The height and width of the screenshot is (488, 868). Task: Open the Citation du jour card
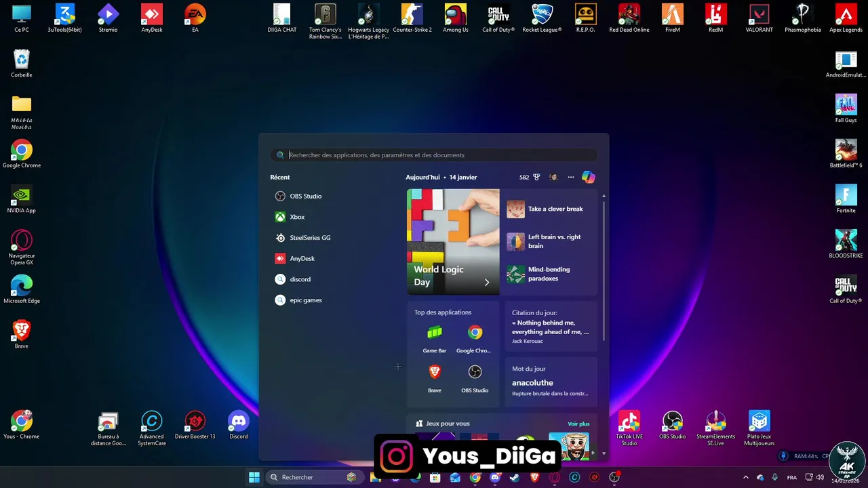pyautogui.click(x=551, y=327)
